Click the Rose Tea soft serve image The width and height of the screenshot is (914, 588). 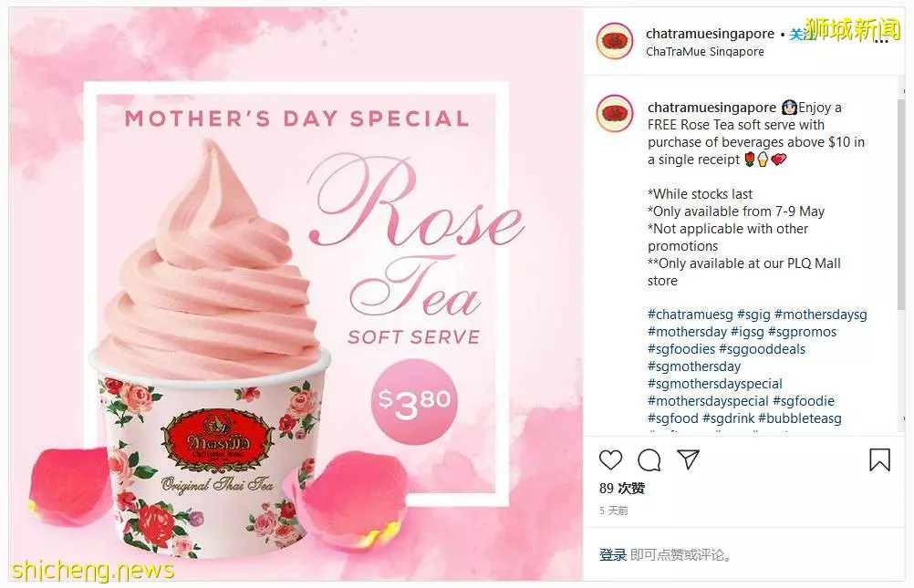pos(296,294)
